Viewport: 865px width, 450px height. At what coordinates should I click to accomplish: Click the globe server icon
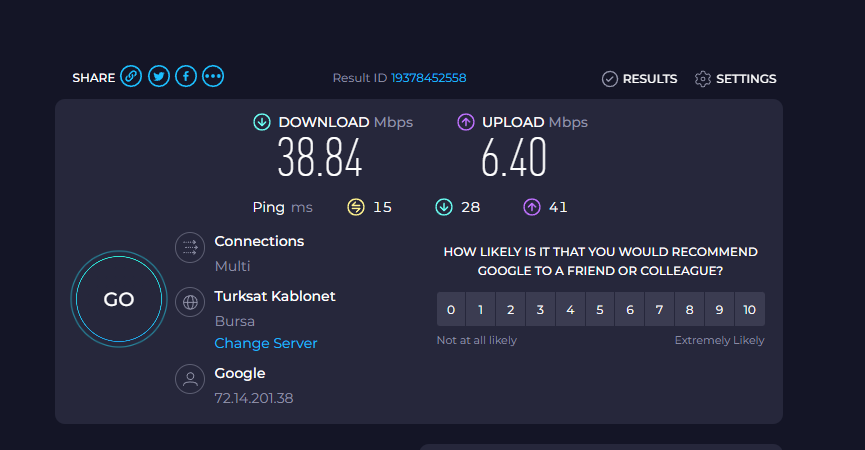tap(190, 302)
